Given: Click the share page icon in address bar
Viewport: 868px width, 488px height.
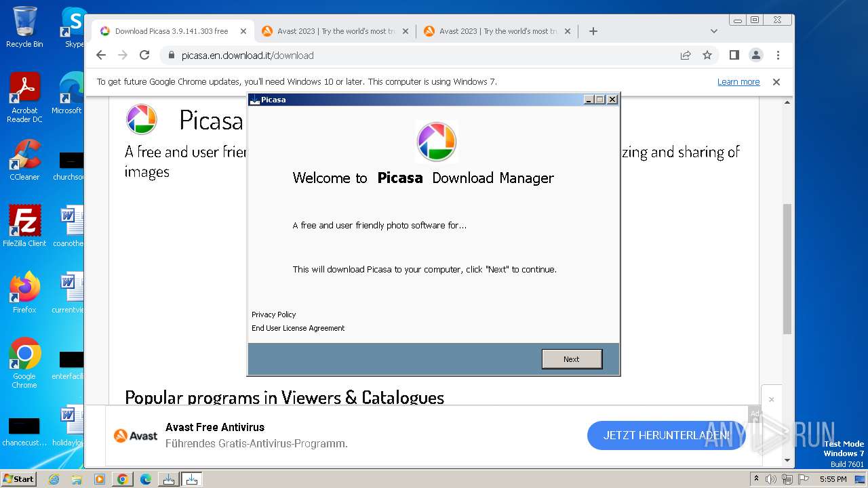Looking at the screenshot, I should point(686,55).
